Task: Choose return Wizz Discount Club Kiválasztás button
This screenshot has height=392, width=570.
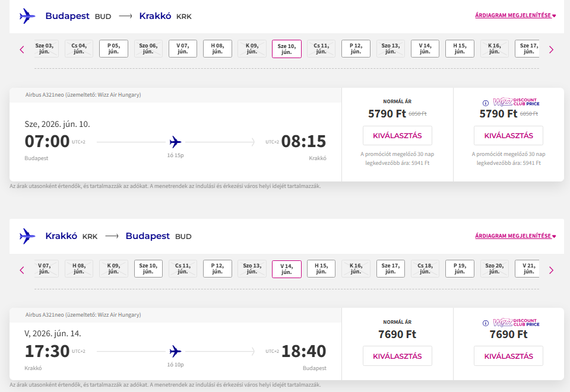Action: click(508, 356)
